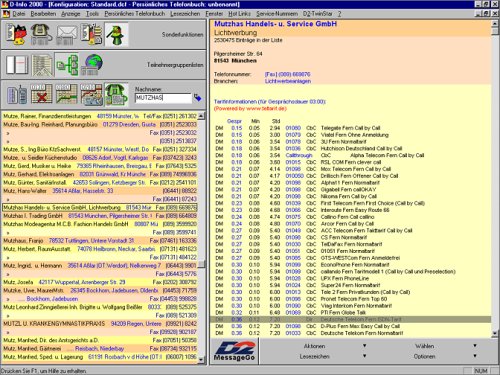Follow the Lichtwerbeanlagen branch link
500x375 pixels.
(288, 81)
